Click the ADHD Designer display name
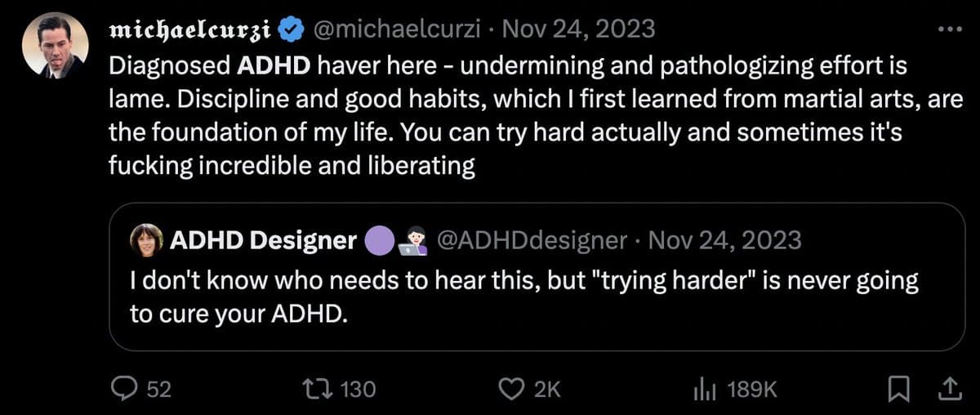Screen dimensions: 980x415 point(263,240)
